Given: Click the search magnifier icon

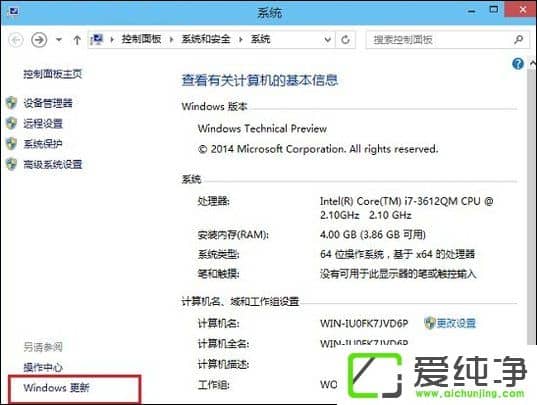Looking at the screenshot, I should [x=519, y=40].
